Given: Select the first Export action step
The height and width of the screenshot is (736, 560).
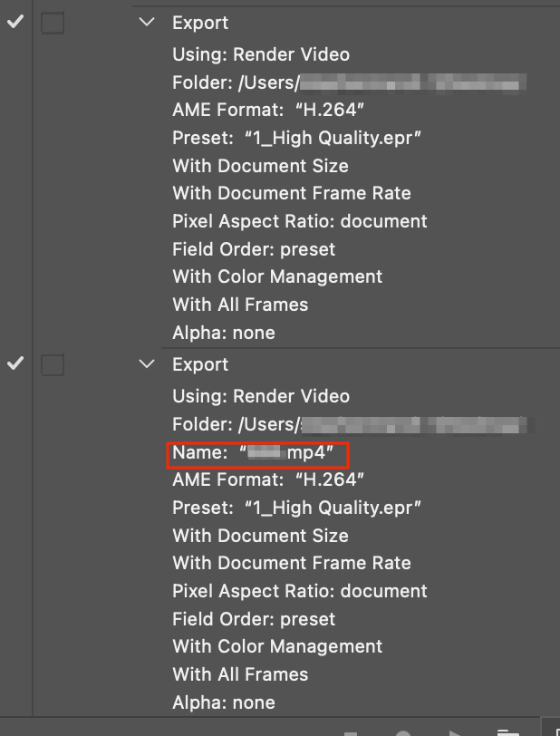Looking at the screenshot, I should pyautogui.click(x=200, y=23).
